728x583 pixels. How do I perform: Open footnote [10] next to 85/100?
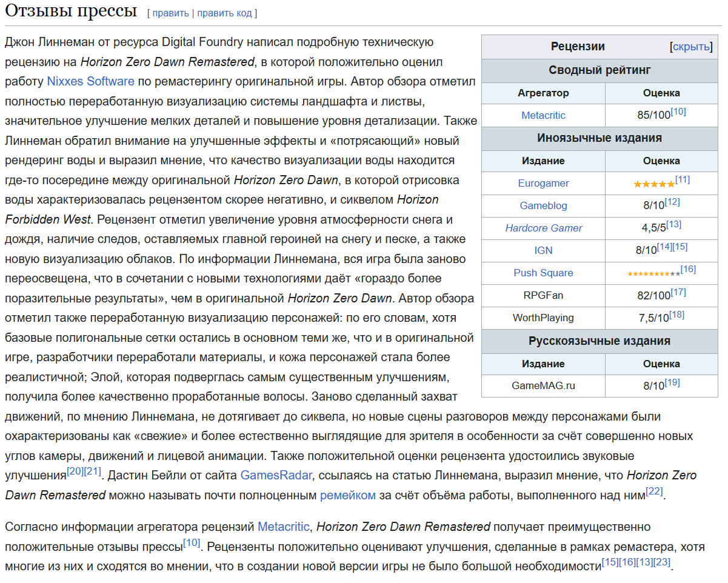678,112
